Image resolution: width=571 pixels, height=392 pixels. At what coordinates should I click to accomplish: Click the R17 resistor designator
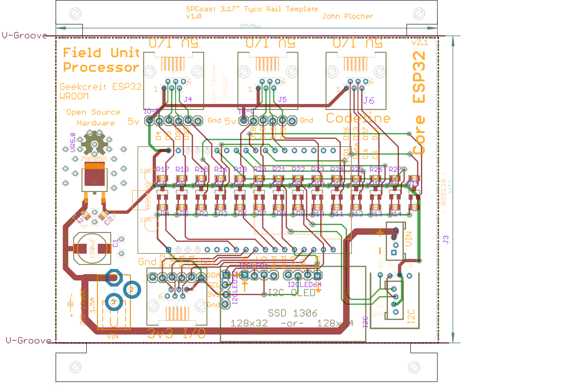pyautogui.click(x=163, y=169)
